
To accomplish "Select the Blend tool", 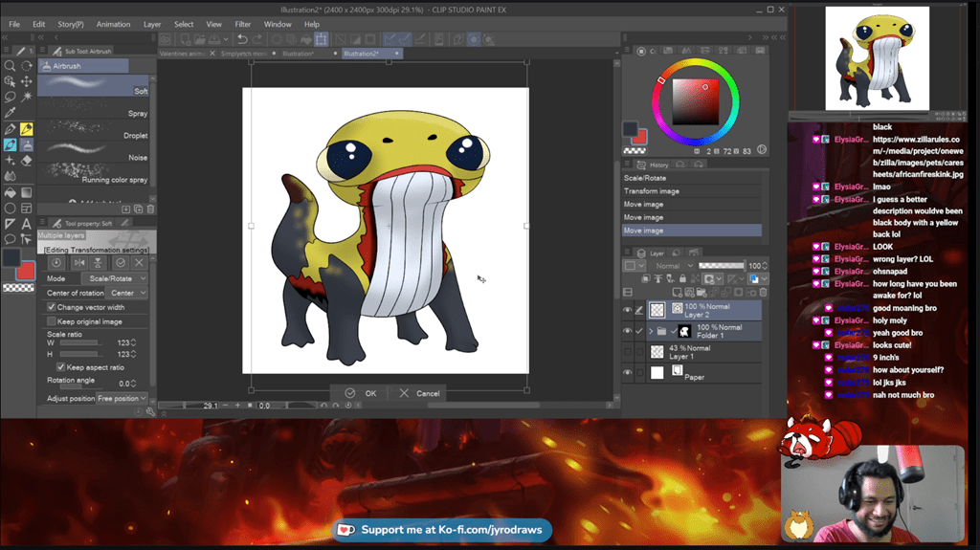I will coord(10,176).
